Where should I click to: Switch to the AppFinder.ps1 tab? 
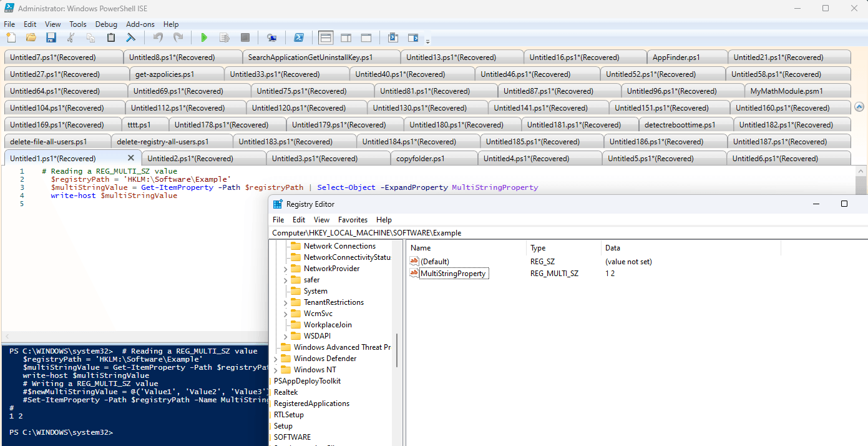688,57
